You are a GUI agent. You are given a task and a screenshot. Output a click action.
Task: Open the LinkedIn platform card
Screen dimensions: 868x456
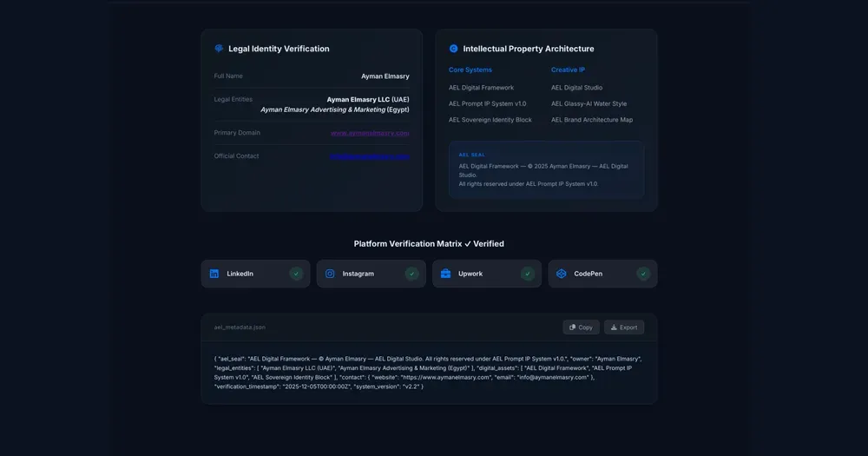click(x=255, y=274)
